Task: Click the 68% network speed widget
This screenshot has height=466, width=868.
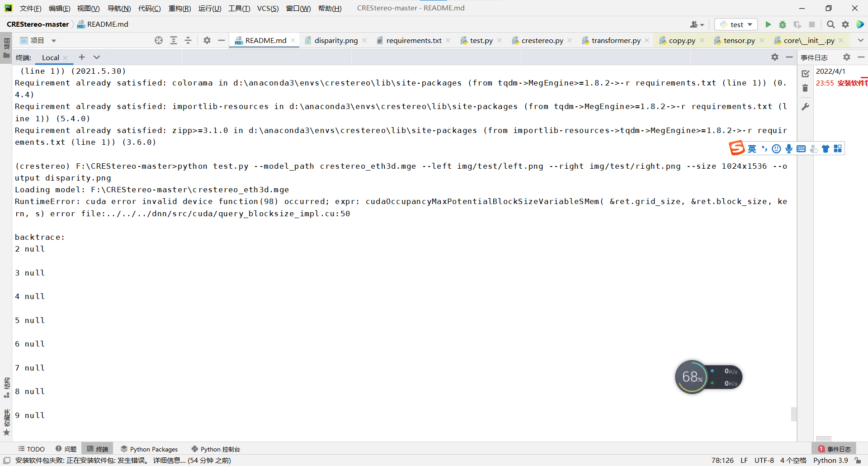Action: coord(708,377)
